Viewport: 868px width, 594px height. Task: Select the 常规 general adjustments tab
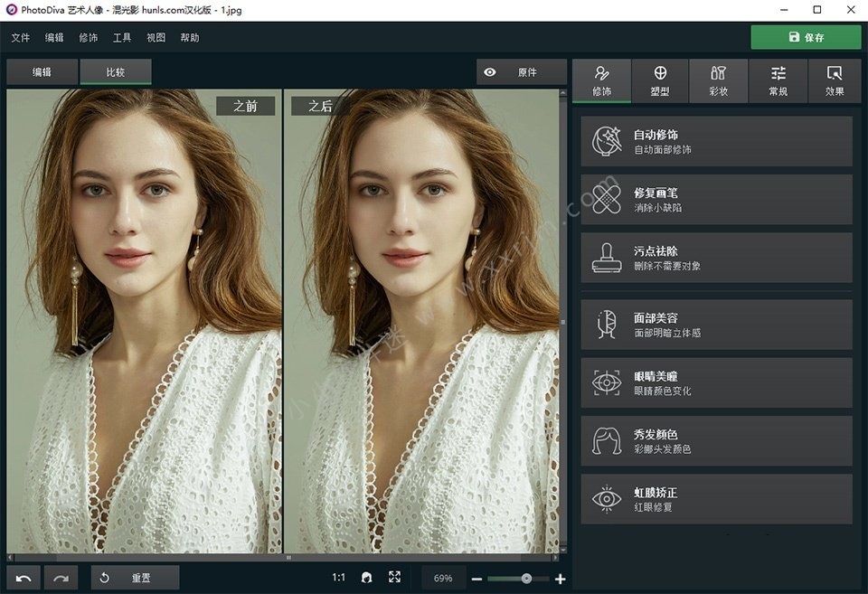(778, 80)
